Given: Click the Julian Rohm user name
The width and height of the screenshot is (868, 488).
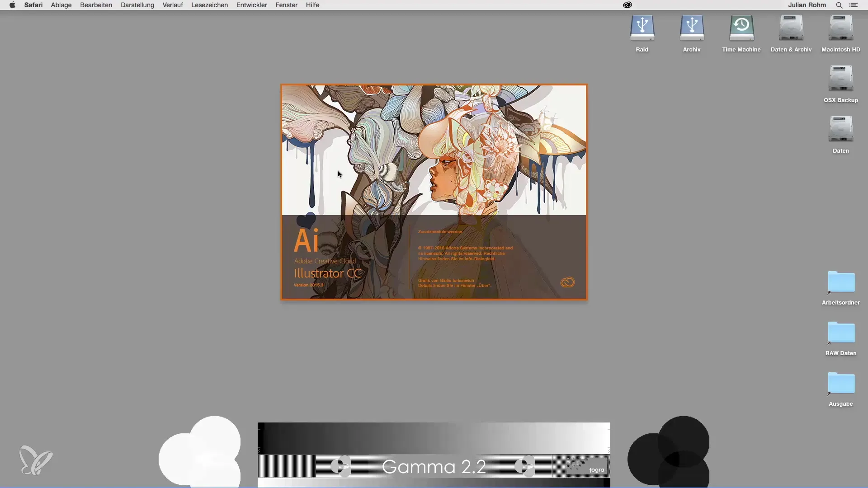Looking at the screenshot, I should click(807, 5).
